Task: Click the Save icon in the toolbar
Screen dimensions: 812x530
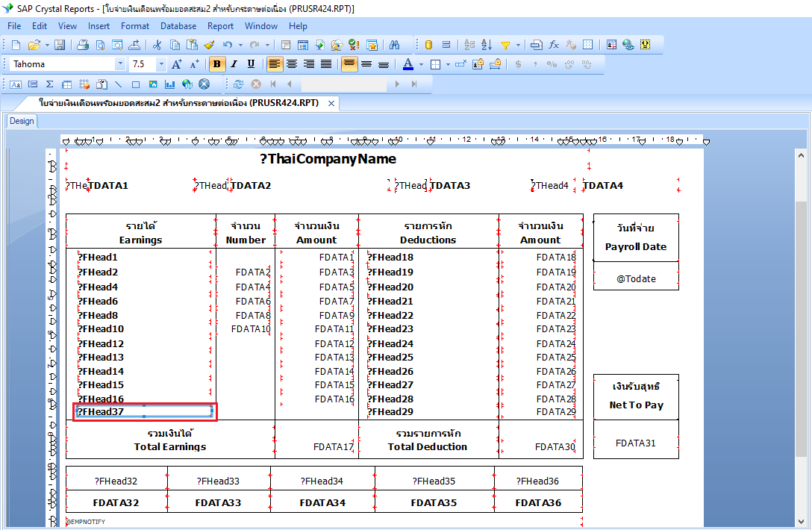Action: tap(60, 45)
